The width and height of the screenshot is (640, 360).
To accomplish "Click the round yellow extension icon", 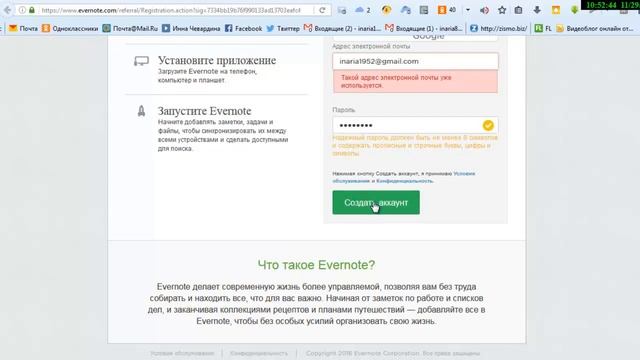I will (x=386, y=10).
